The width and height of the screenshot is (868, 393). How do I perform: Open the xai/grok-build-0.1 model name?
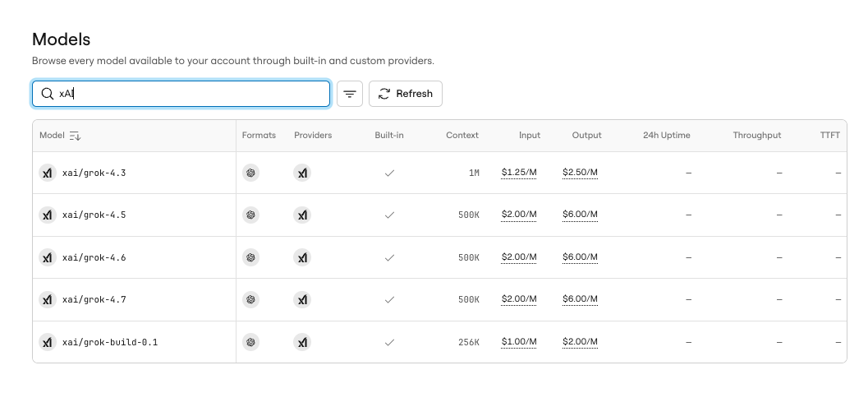tap(109, 342)
